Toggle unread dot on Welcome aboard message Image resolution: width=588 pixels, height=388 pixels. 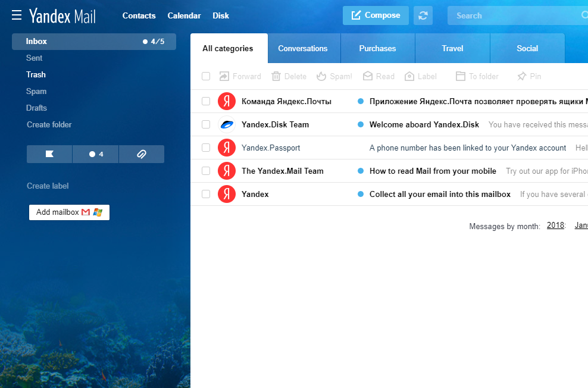click(361, 124)
